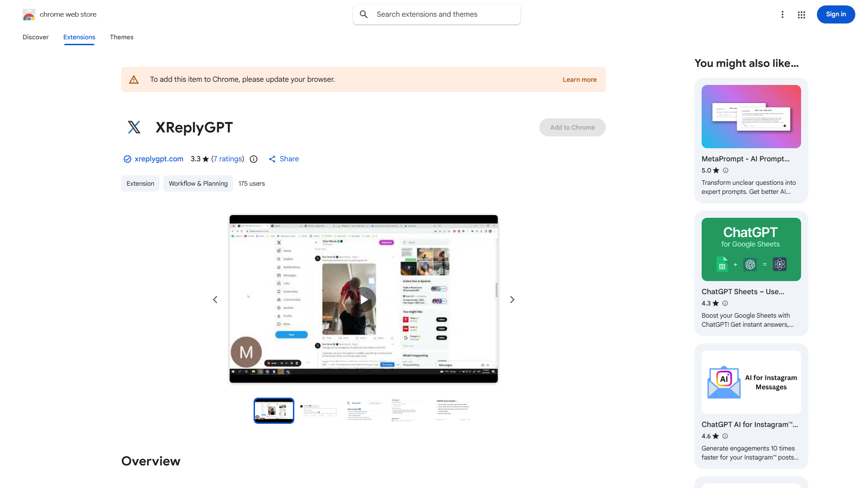This screenshot has width=868, height=488.
Task: Advance carousel with the right chevron
Action: (512, 299)
